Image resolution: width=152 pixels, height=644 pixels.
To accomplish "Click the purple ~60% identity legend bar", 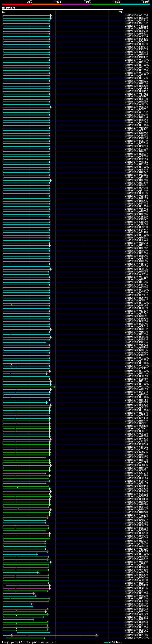I will coord(76,4).
